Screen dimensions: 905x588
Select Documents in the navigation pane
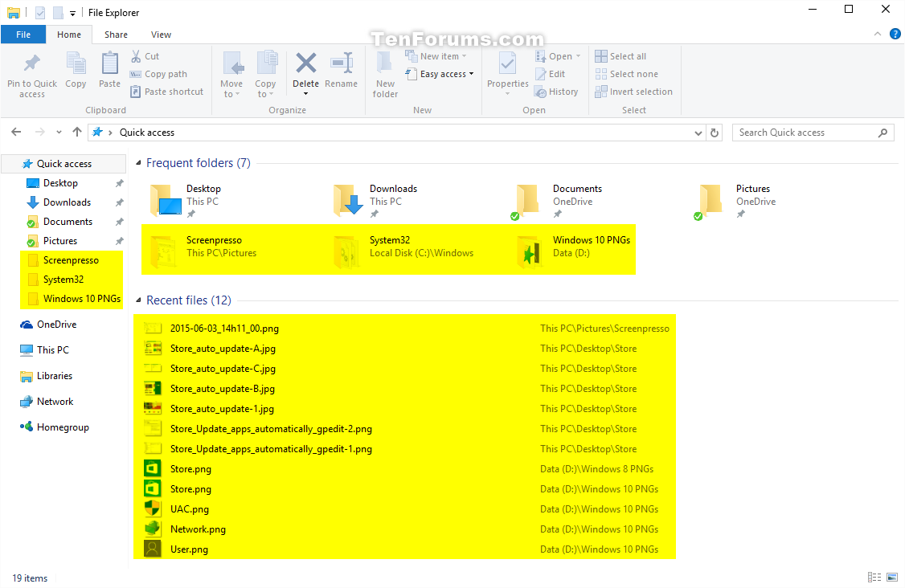coord(68,222)
